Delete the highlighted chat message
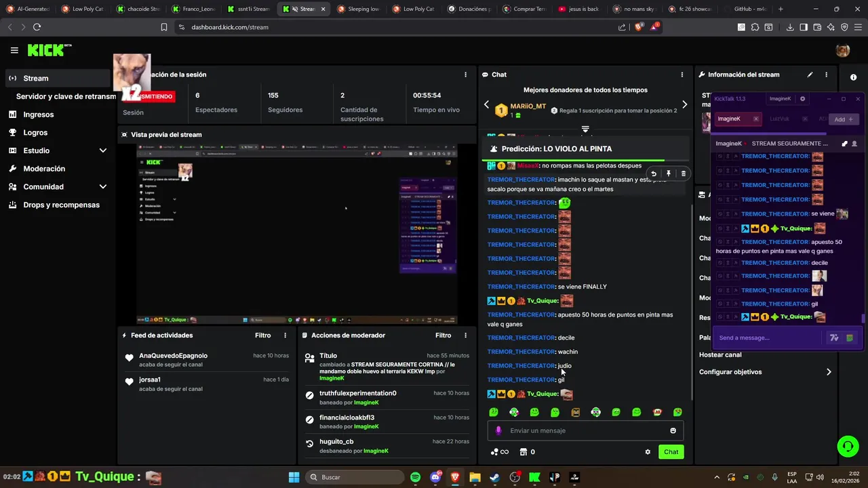This screenshot has height=488, width=868. pyautogui.click(x=683, y=174)
